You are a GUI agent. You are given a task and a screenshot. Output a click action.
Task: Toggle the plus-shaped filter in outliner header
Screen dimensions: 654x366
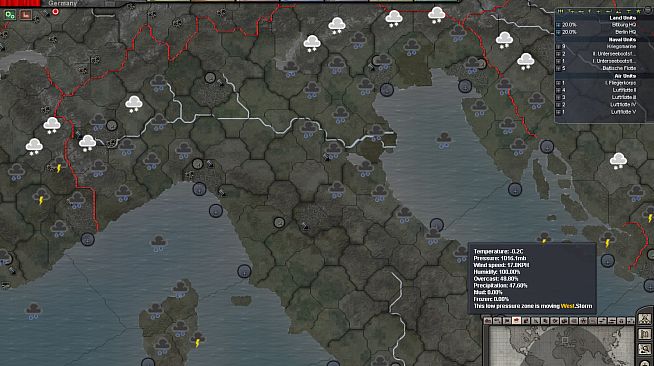coord(599,11)
